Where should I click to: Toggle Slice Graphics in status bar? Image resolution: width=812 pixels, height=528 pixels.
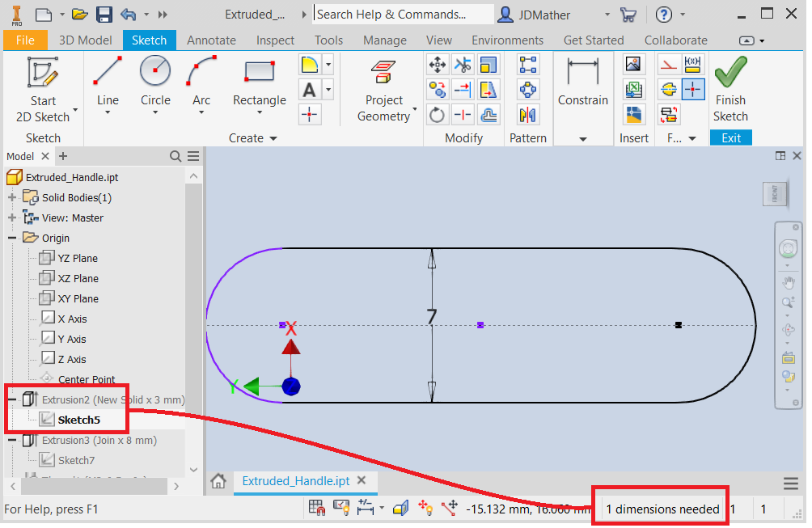pyautogui.click(x=401, y=508)
